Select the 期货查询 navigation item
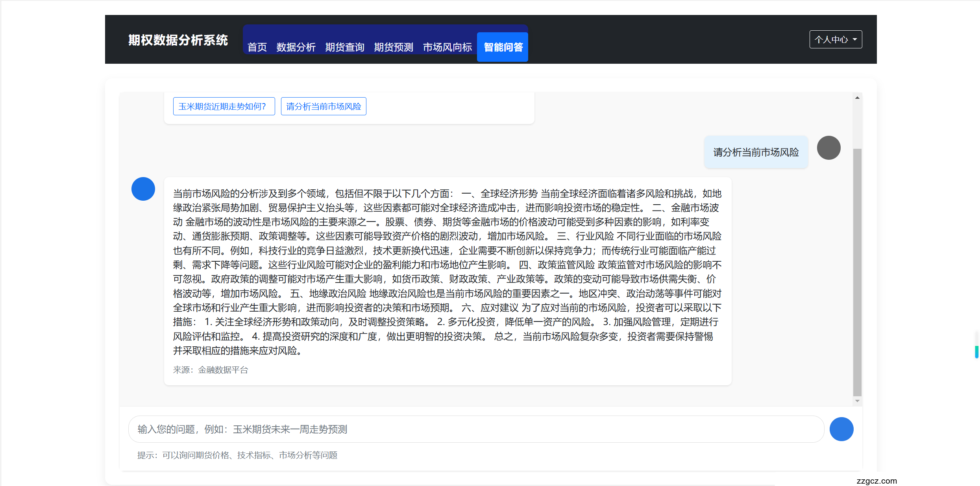 coord(344,47)
